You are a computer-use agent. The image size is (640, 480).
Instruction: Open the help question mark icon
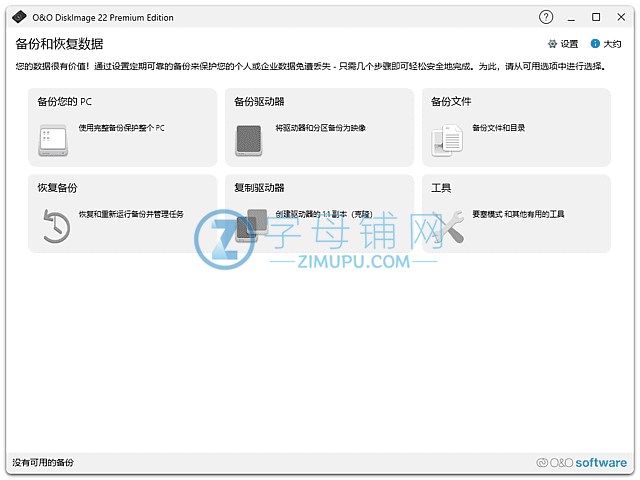pyautogui.click(x=546, y=17)
